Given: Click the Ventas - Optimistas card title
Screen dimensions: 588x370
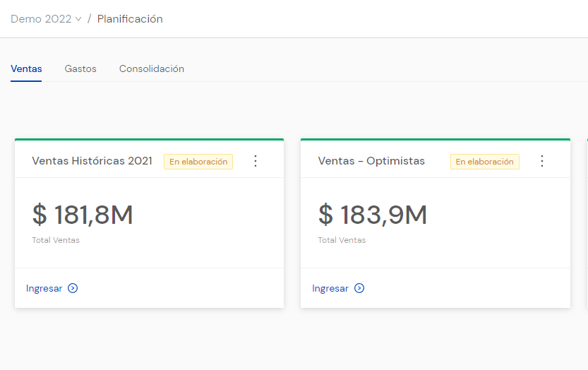Looking at the screenshot, I should pos(371,161).
